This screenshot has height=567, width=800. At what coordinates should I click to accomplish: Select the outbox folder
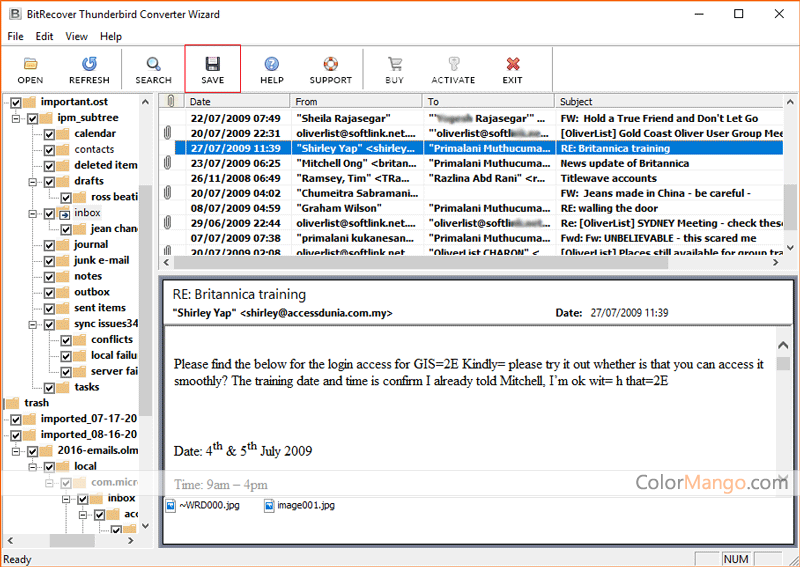[x=92, y=292]
